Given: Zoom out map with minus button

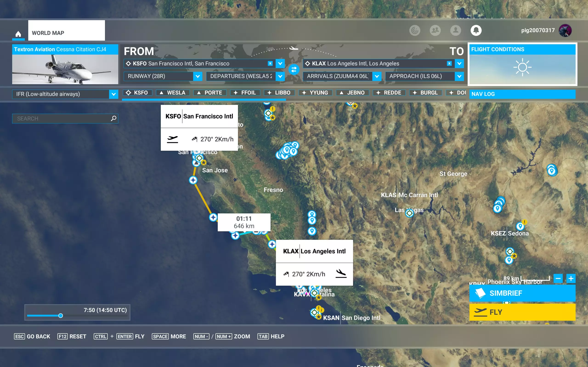Looking at the screenshot, I should tap(558, 278).
